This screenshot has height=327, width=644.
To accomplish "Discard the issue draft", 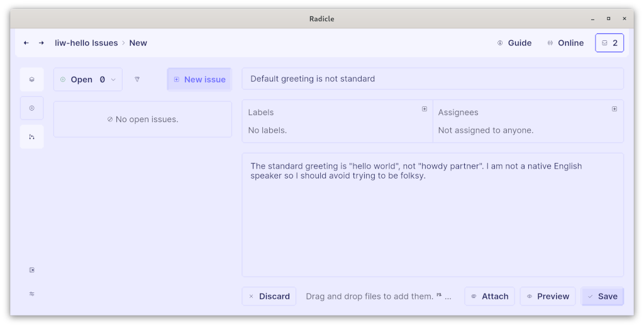I will pos(269,296).
